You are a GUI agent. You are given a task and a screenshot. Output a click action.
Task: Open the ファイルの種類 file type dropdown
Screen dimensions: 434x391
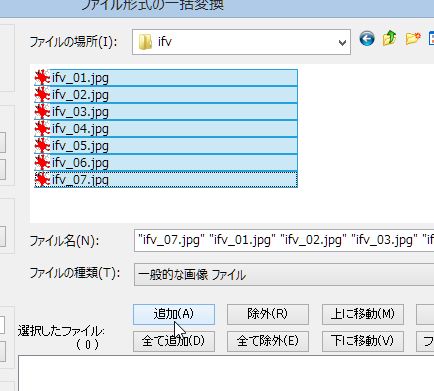coord(284,275)
